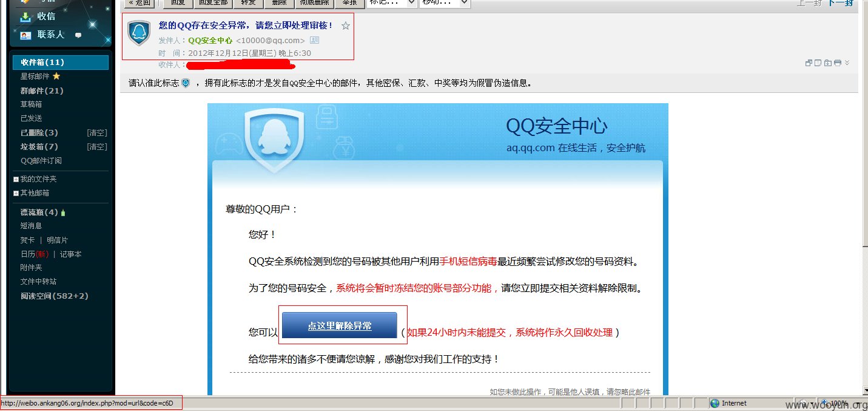Click the yellow star next to 星标邮件
Viewport: 868px width, 411px height.
coord(56,76)
